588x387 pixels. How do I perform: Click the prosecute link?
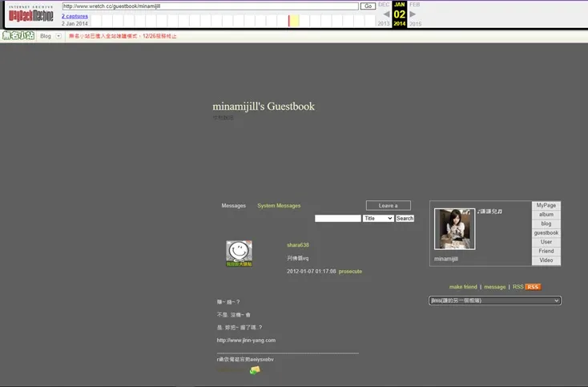click(350, 271)
